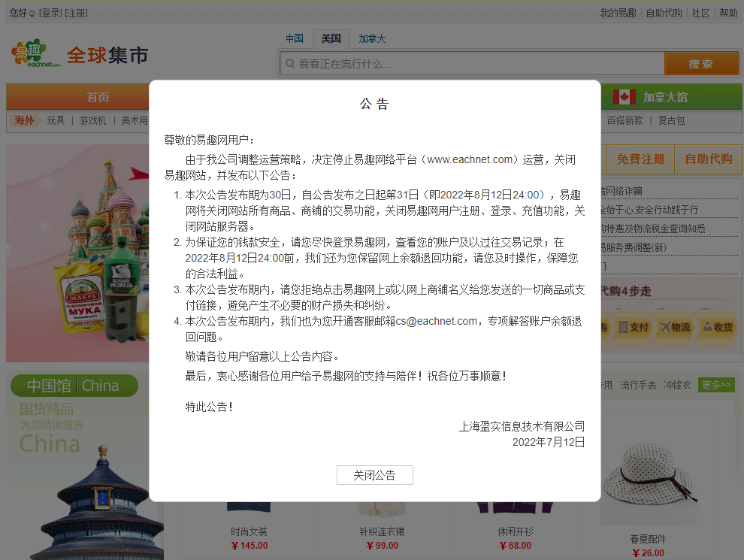
Task: Open the 美术用 subcategory link
Action: 135,120
